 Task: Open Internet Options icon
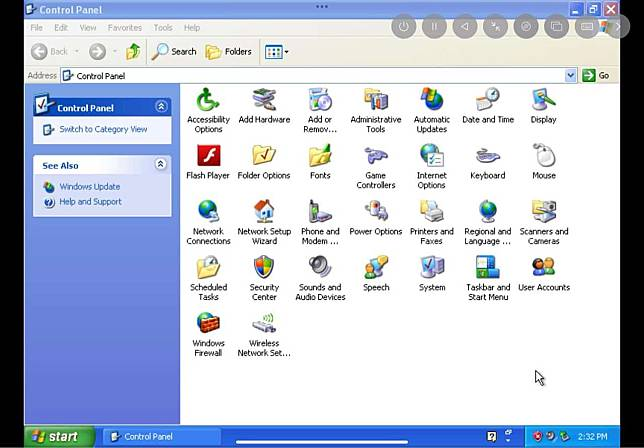pyautogui.click(x=431, y=166)
